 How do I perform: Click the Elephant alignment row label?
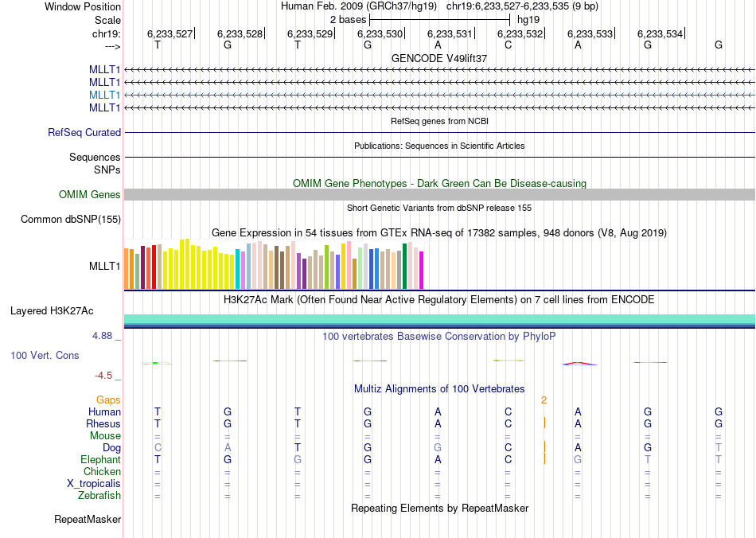(100, 460)
